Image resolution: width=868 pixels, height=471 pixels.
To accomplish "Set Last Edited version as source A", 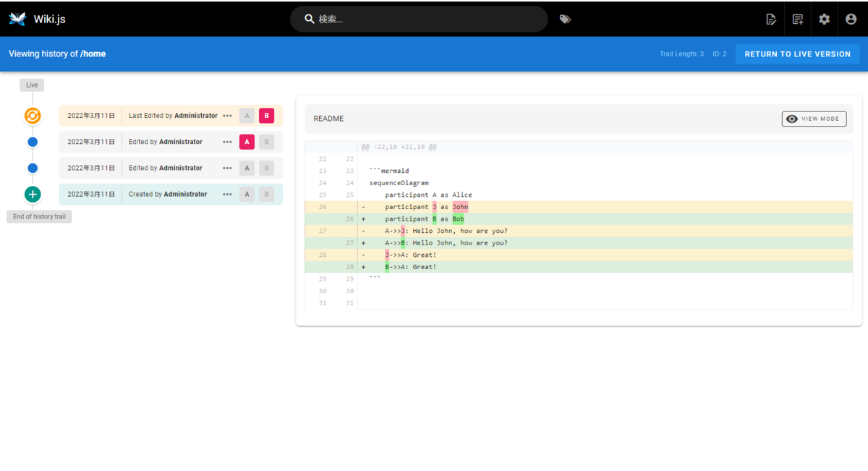I will point(247,116).
